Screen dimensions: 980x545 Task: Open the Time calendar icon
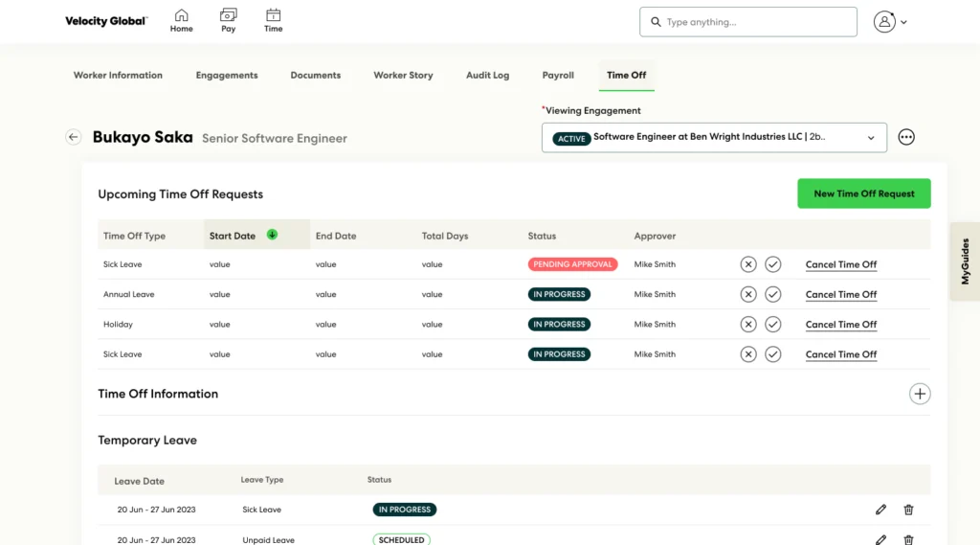[273, 21]
